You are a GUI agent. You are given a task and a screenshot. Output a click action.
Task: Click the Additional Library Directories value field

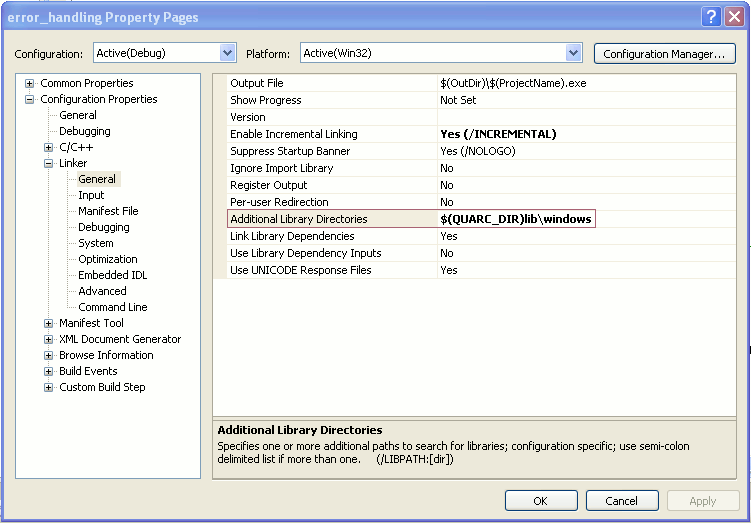coord(516,219)
